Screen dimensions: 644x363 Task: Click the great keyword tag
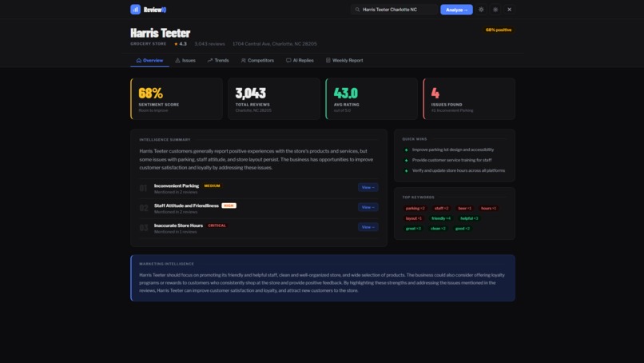[413, 228]
